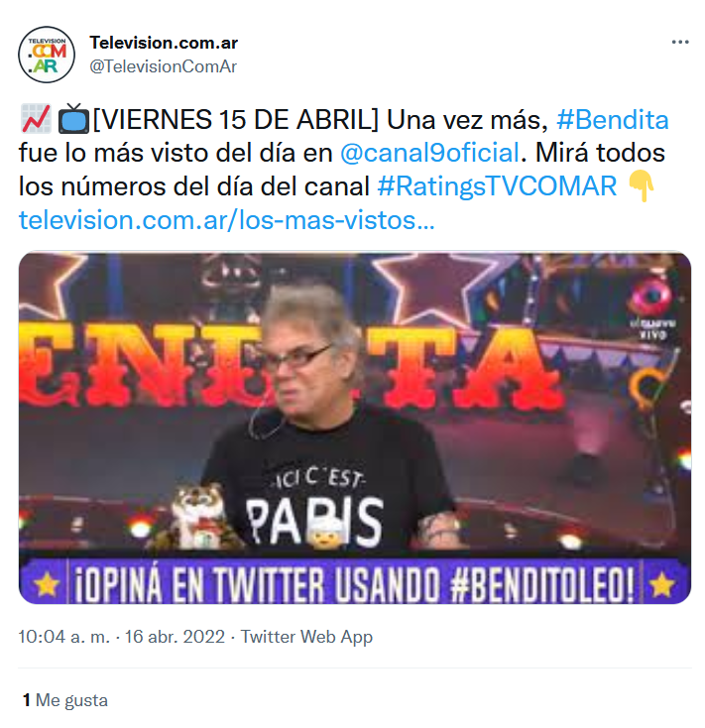The image size is (705, 728).
Task: View the 1 Me gusta likes list
Action: click(65, 700)
